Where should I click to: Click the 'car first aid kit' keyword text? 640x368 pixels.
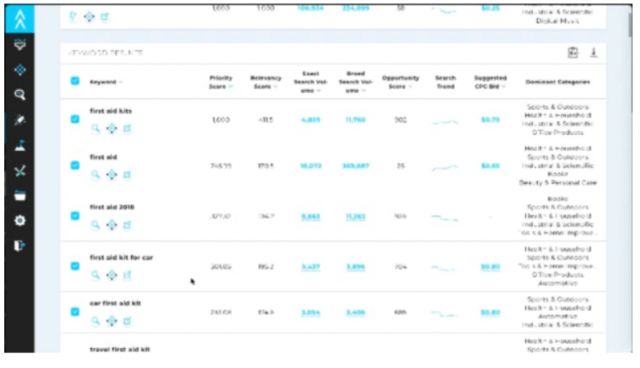coord(115,303)
